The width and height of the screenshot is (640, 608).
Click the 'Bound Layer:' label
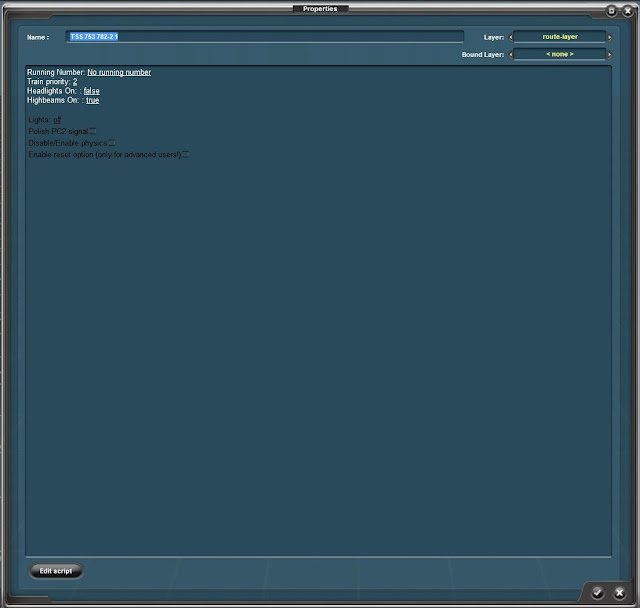click(482, 54)
